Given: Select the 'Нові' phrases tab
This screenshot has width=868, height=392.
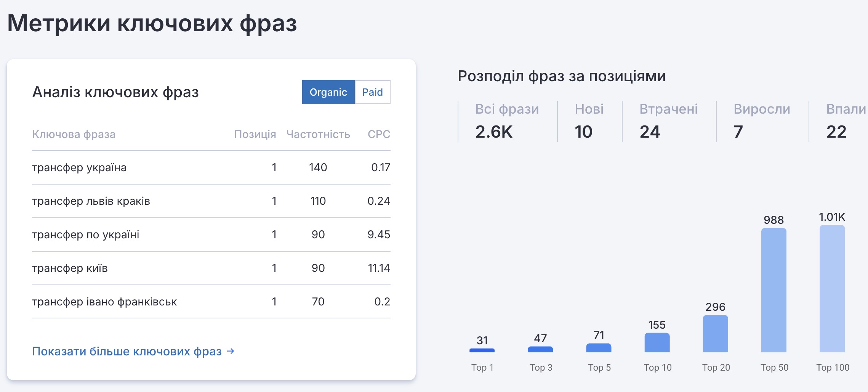Looking at the screenshot, I should pos(589,121).
